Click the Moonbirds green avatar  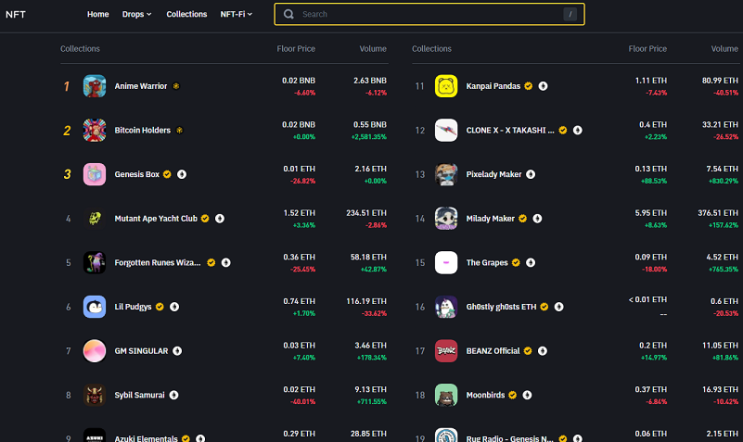tap(446, 395)
